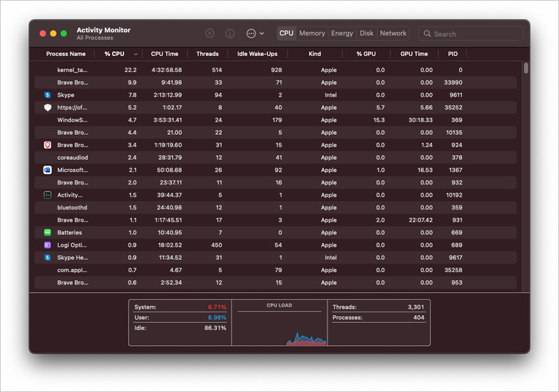
Task: Click the Microsoft Word icon in process list
Action: 48,170
